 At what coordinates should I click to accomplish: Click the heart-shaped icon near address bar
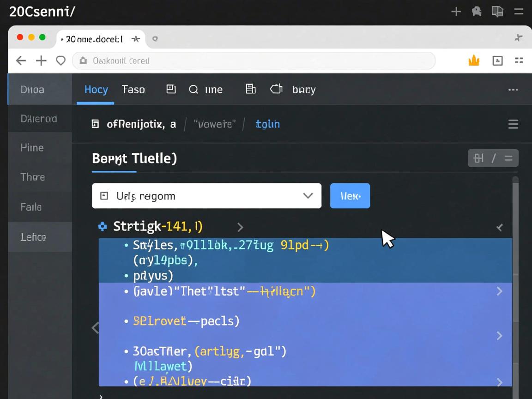pos(60,60)
